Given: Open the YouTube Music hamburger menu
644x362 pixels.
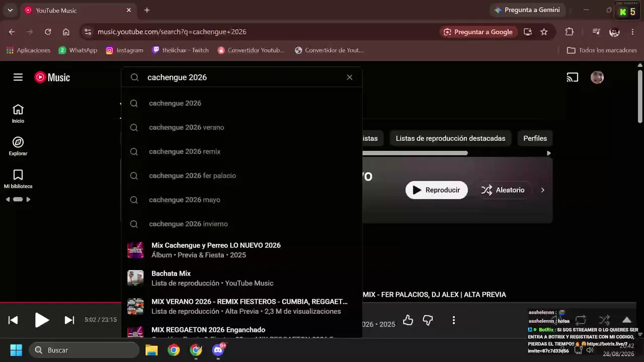Looking at the screenshot, I should 18,77.
